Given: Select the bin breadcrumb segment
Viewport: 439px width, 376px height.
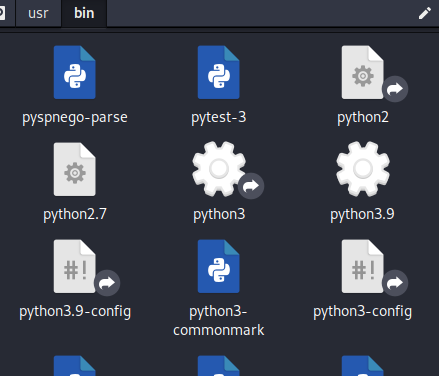Looking at the screenshot, I should [x=84, y=13].
